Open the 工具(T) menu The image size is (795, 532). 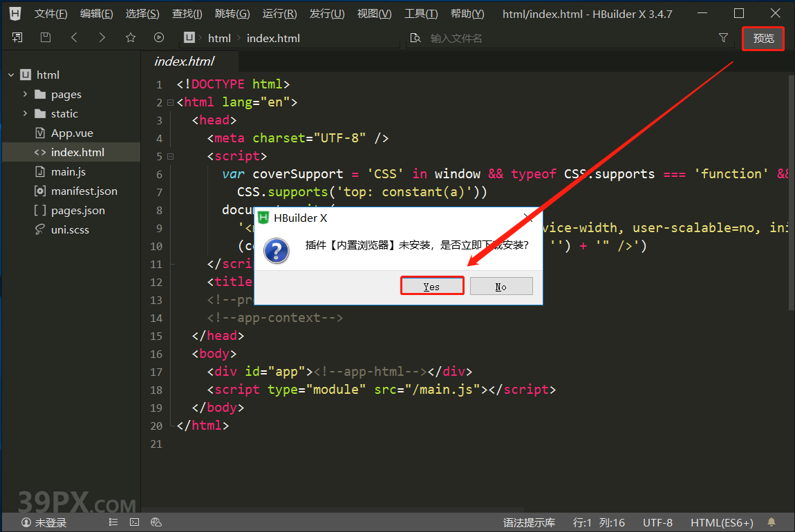421,14
